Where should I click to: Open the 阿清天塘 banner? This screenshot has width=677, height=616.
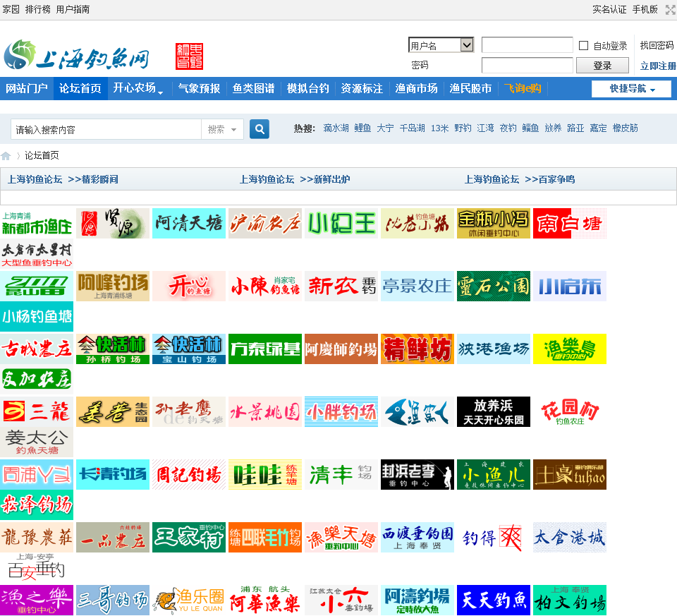[189, 224]
